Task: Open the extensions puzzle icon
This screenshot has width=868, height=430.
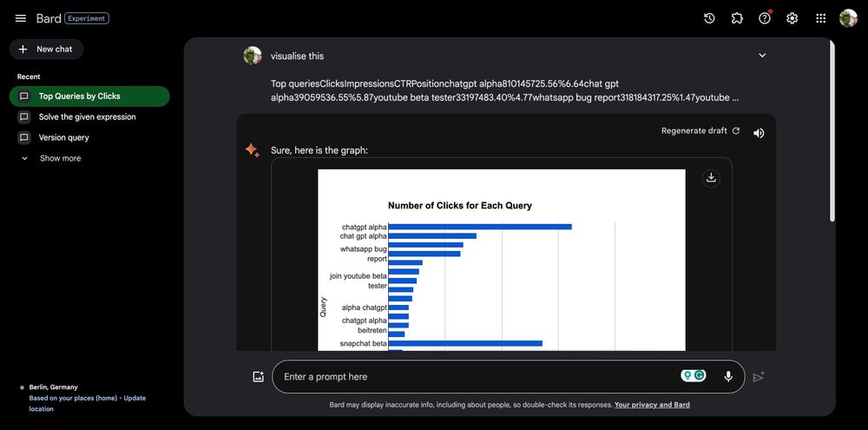Action: tap(737, 18)
